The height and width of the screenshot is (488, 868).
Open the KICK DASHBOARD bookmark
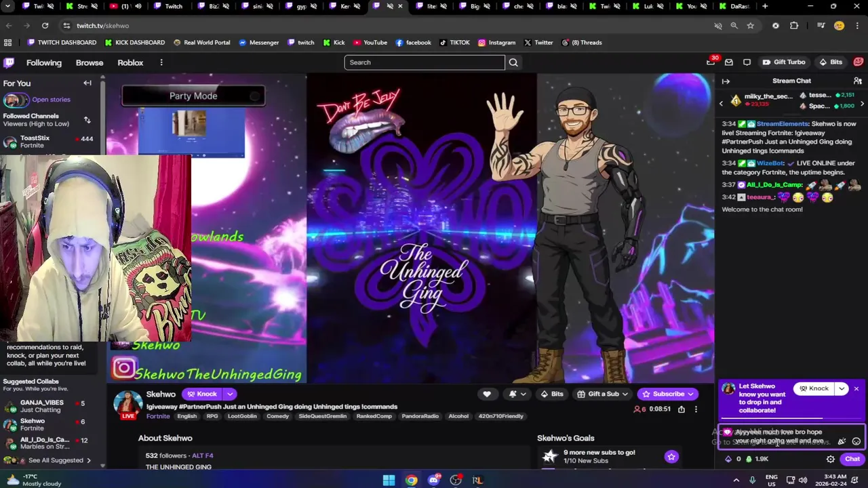click(x=134, y=42)
